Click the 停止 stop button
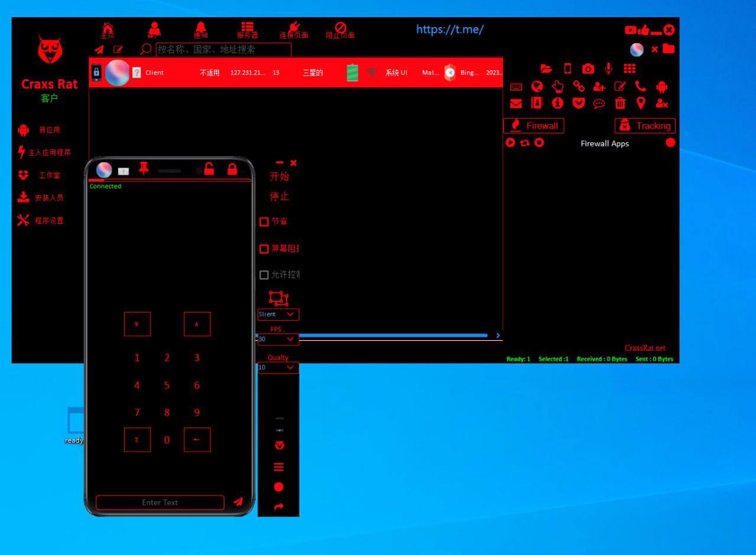This screenshot has height=555, width=756. [x=279, y=196]
